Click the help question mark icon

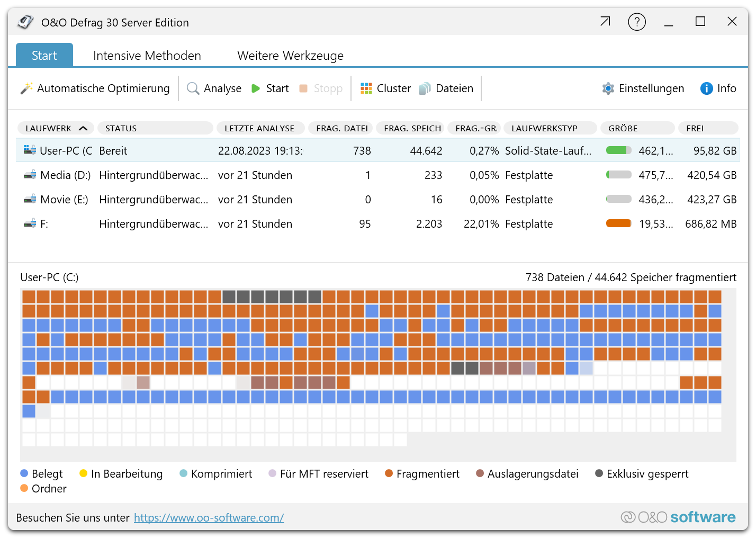click(636, 22)
